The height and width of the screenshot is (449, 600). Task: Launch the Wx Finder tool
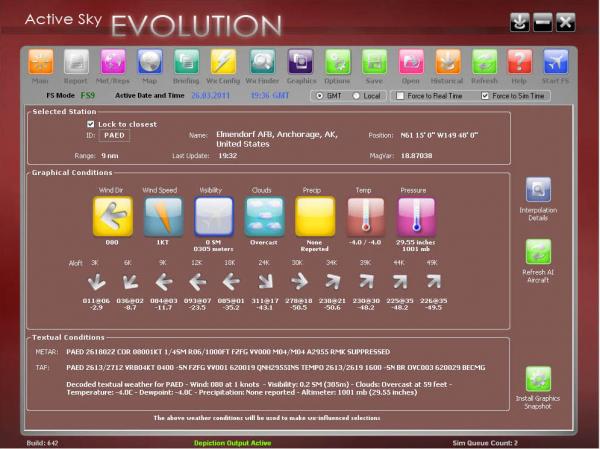[x=262, y=63]
